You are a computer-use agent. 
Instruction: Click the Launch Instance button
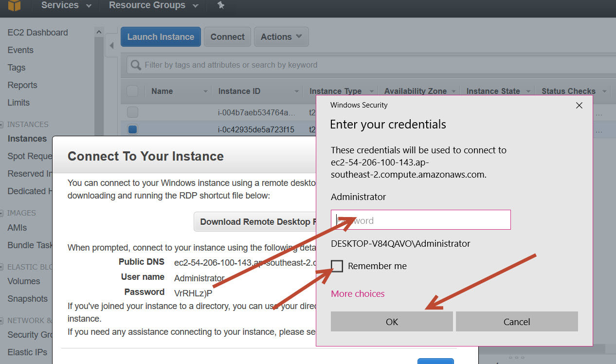click(x=161, y=37)
